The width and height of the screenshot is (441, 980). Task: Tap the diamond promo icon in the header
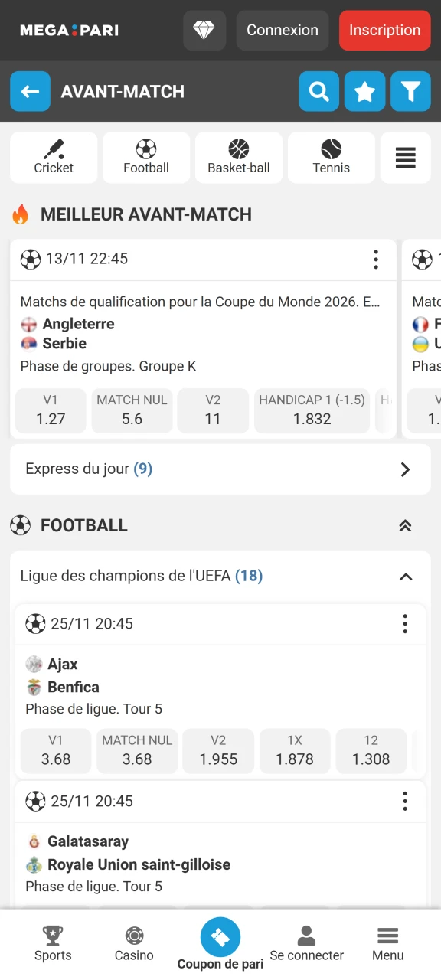(x=204, y=30)
